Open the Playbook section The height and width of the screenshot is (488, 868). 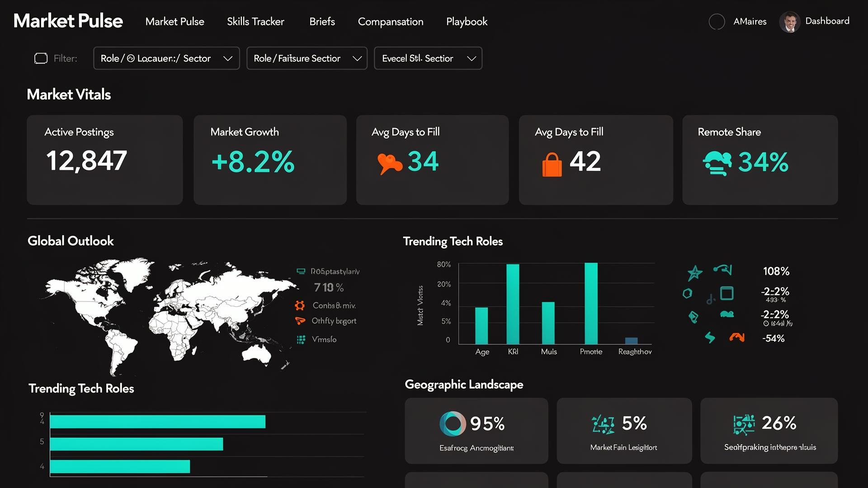click(x=467, y=21)
